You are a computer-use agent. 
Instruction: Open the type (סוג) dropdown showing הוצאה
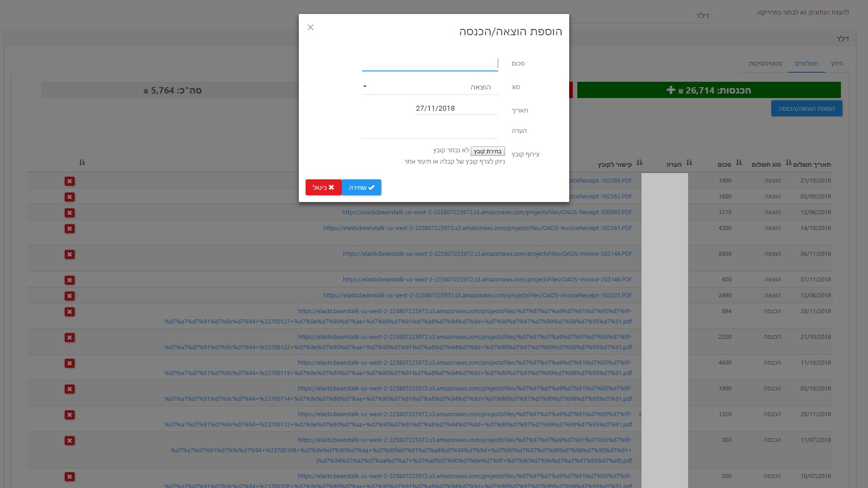point(429,87)
